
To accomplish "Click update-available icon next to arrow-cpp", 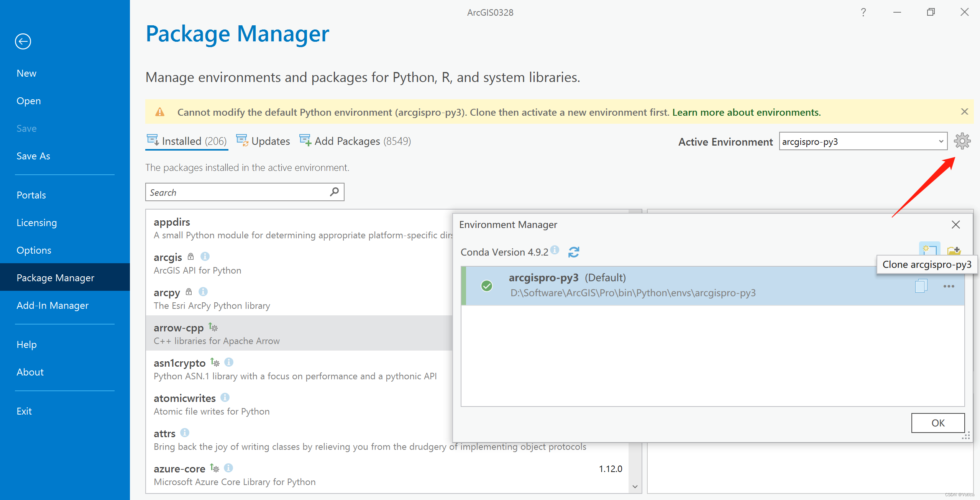I will 213,327.
